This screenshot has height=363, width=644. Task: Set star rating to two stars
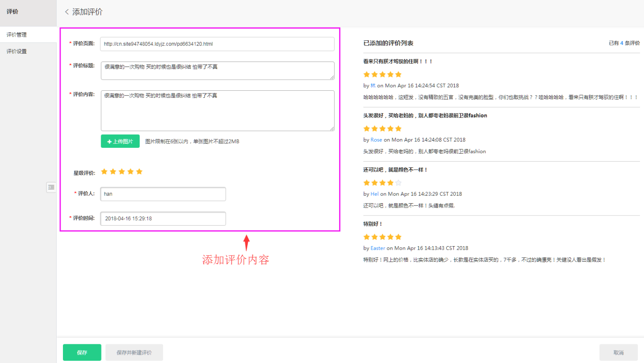pyautogui.click(x=113, y=172)
